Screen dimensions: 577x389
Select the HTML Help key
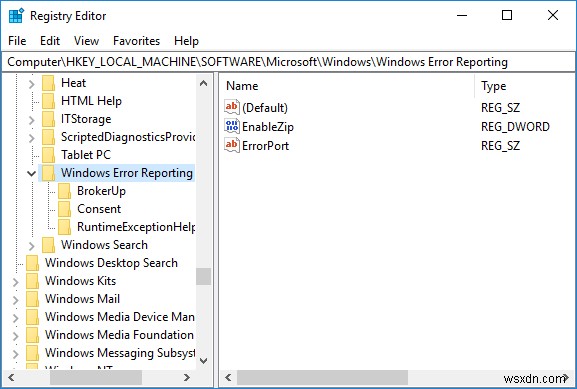[x=91, y=101]
